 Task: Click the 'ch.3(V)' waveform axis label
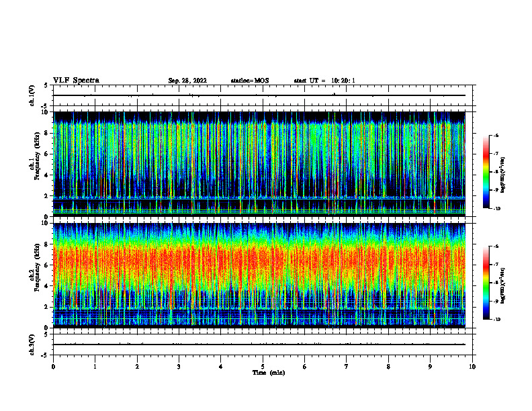pyautogui.click(x=32, y=345)
